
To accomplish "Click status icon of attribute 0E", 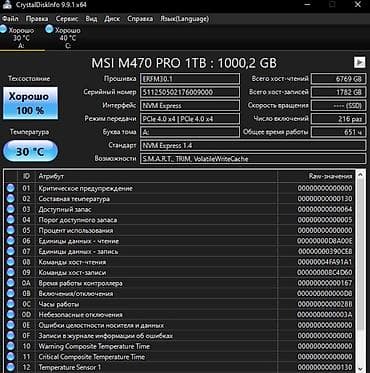I will click(x=11, y=325).
